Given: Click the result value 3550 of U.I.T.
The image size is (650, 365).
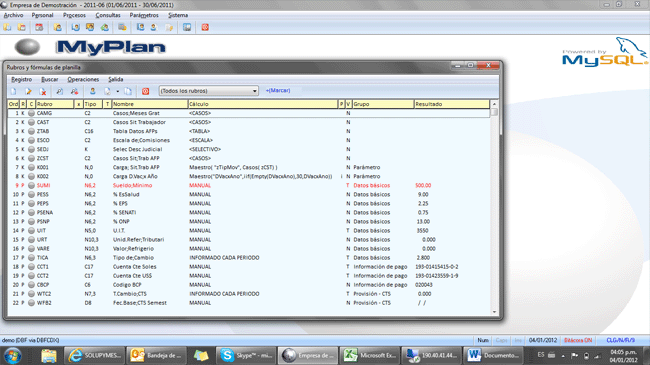Looking at the screenshot, I should (422, 231).
